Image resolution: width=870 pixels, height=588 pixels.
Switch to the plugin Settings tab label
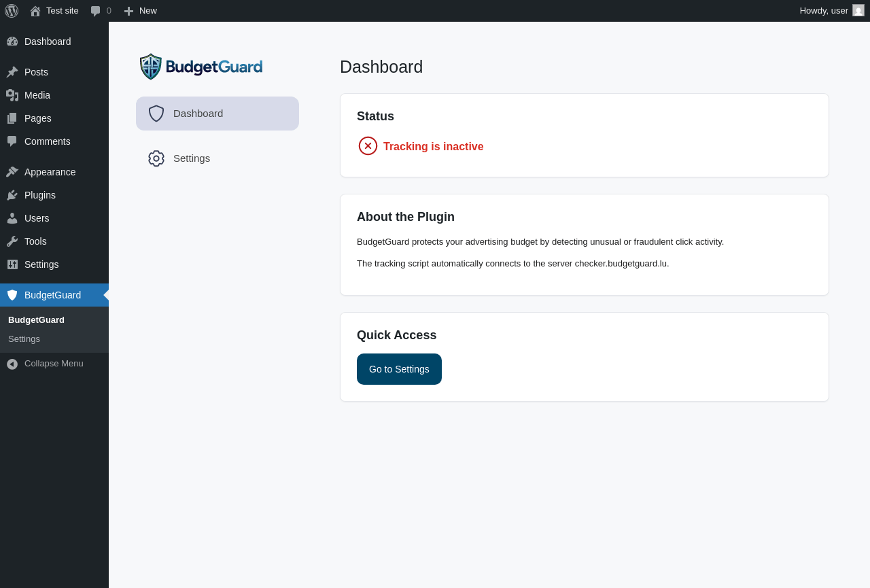(192, 158)
